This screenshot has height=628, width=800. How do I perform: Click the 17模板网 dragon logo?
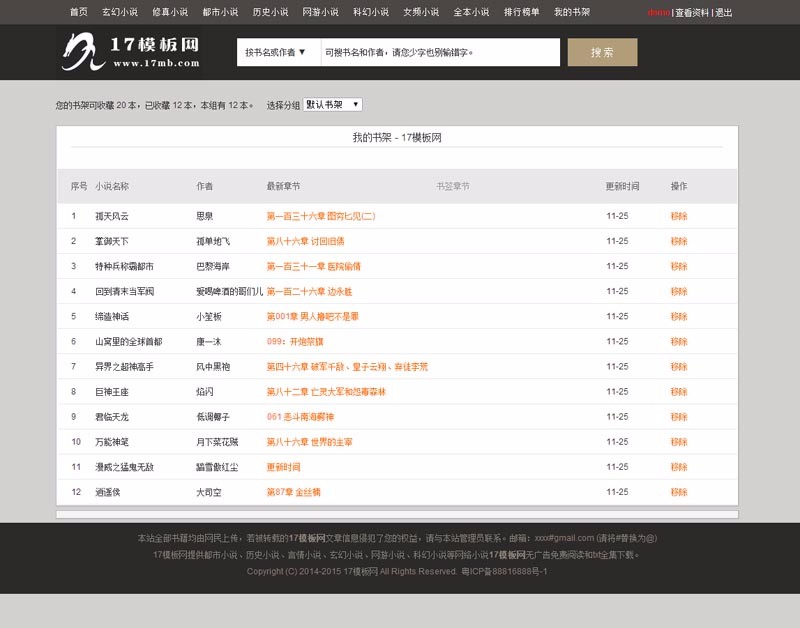click(x=130, y=52)
